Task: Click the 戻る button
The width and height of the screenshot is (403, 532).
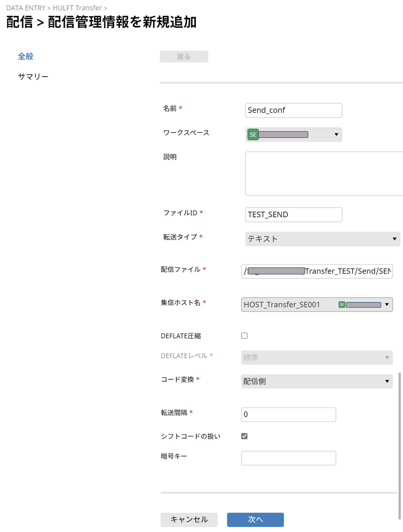Action: pos(184,57)
